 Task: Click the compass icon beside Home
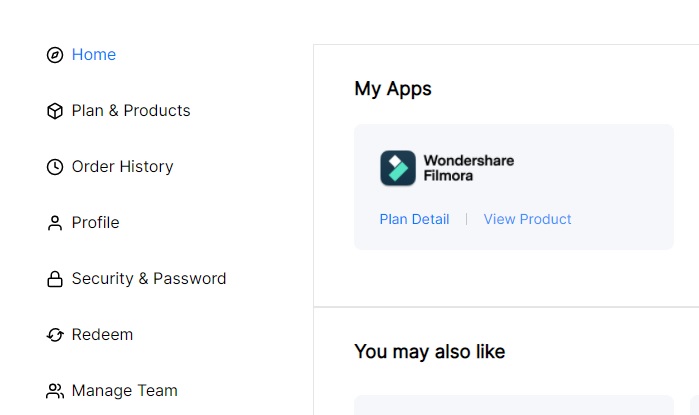click(x=55, y=55)
